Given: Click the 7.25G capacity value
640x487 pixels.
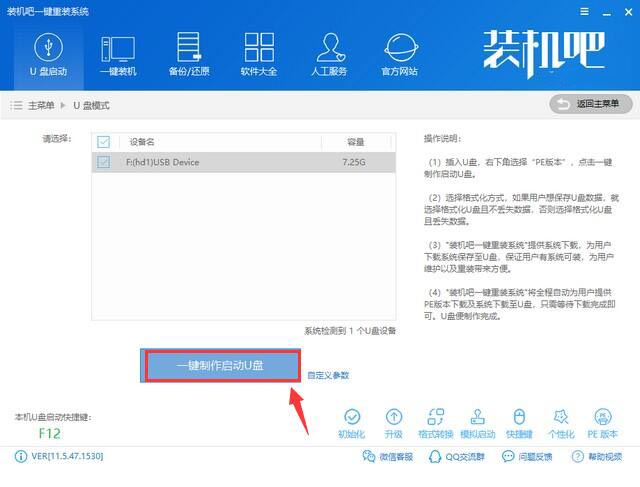Looking at the screenshot, I should [354, 162].
